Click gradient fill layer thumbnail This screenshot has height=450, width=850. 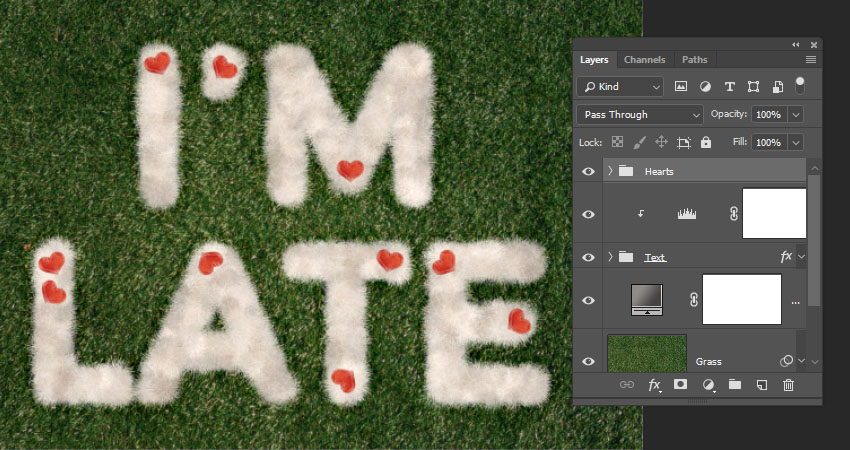point(647,300)
